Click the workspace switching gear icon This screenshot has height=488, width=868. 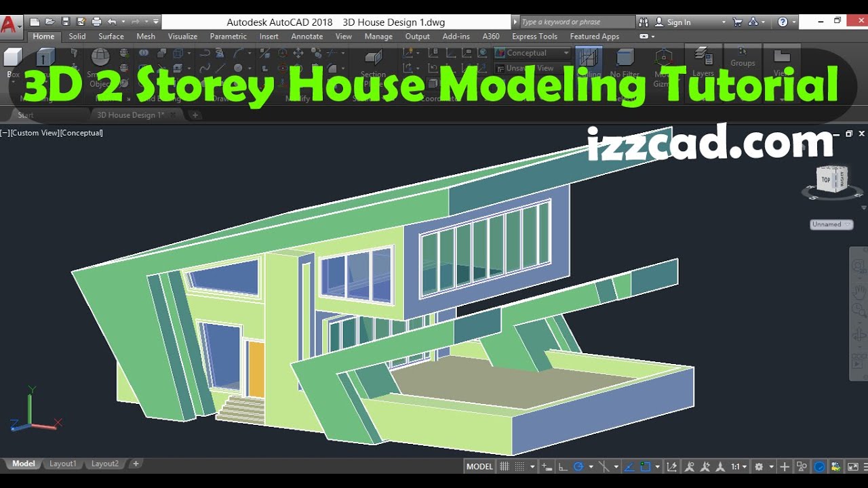click(759, 466)
